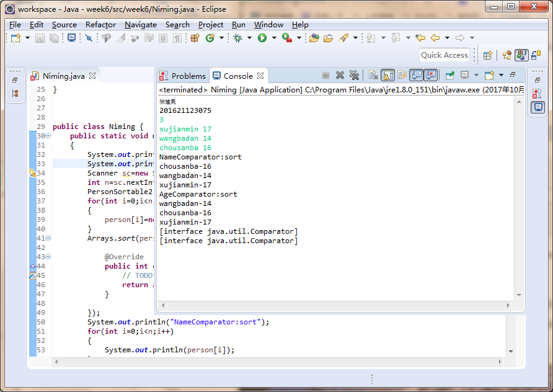The height and width of the screenshot is (392, 553).
Task: Pin Console icon with green pin
Action: tap(449, 75)
